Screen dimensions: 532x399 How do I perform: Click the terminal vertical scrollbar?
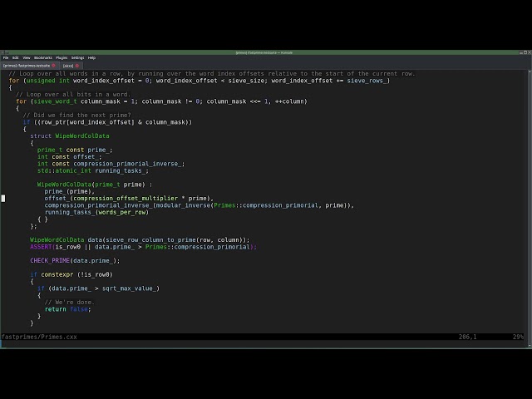tap(530, 208)
